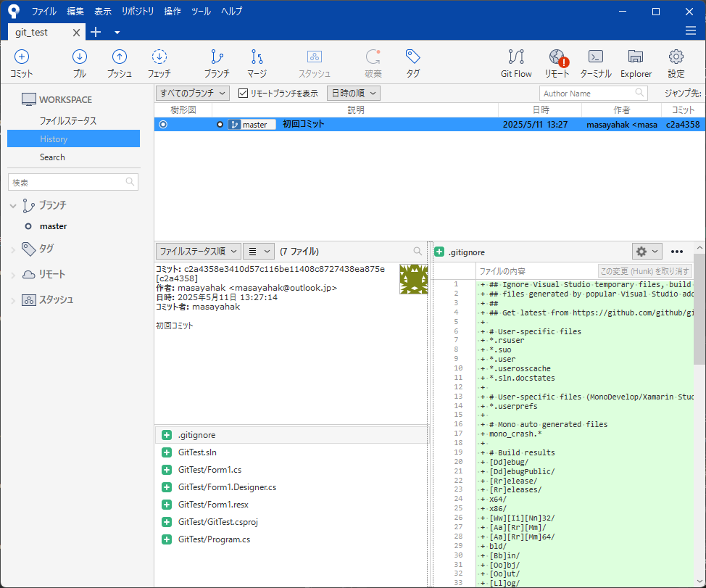The width and height of the screenshot is (706, 588).
Task: Click the スタッシュ toolbar icon
Action: tap(315, 64)
